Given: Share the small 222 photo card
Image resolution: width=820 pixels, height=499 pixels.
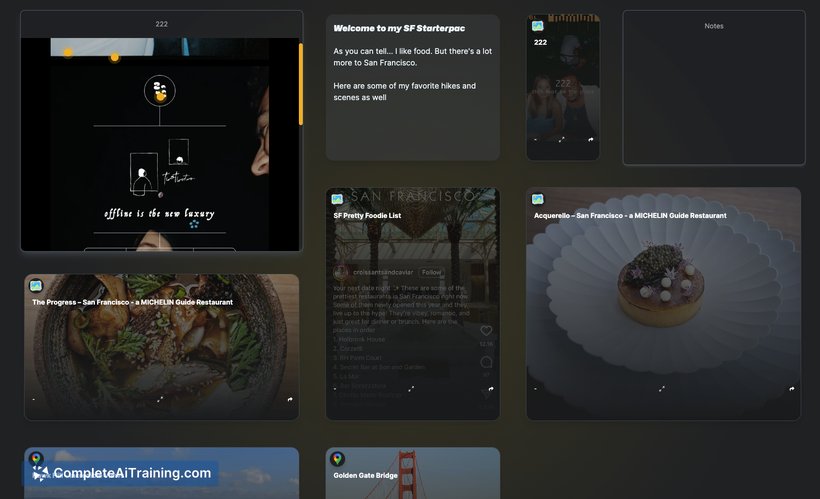Looking at the screenshot, I should (x=591, y=140).
